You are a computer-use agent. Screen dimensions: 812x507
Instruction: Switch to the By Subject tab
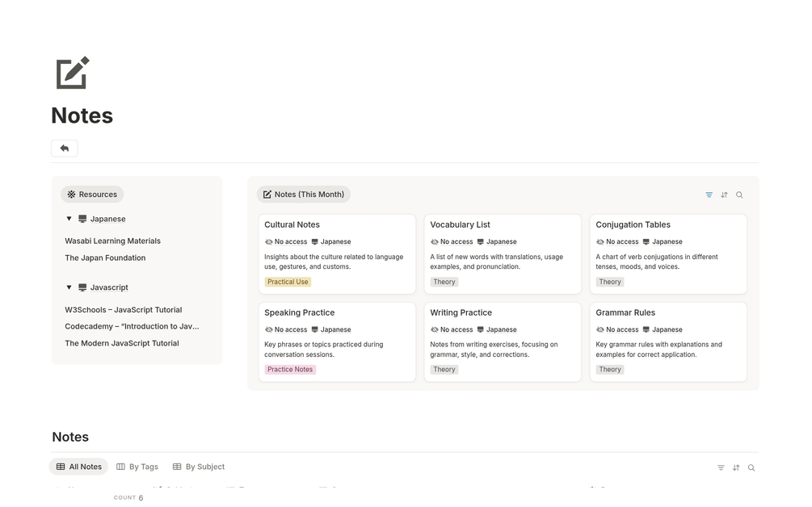coord(199,467)
